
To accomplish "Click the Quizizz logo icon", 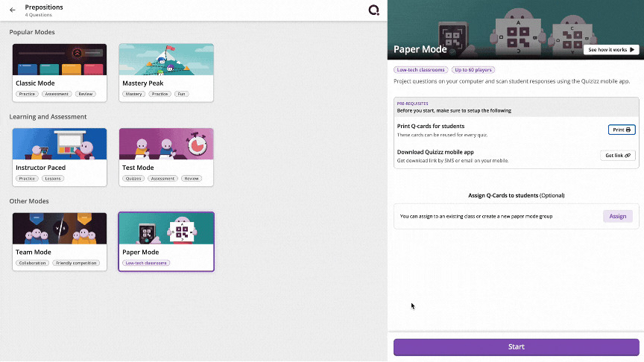I will click(x=373, y=10).
